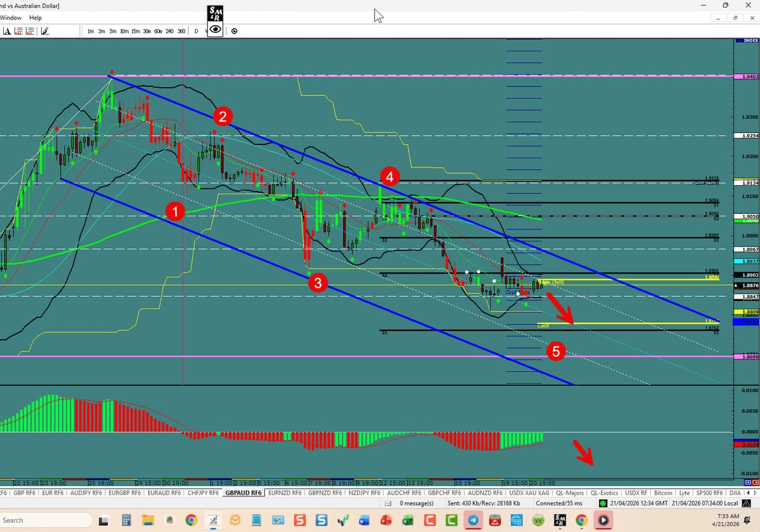
Task: Switch to the EURNZD RF6 symbol tab
Action: tap(284, 493)
